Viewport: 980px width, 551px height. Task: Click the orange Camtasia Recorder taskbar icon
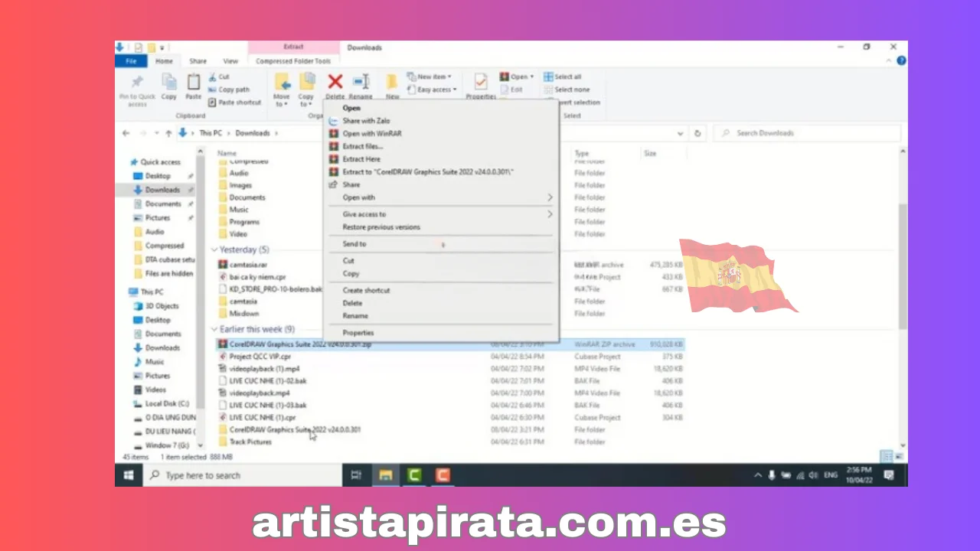(x=443, y=475)
